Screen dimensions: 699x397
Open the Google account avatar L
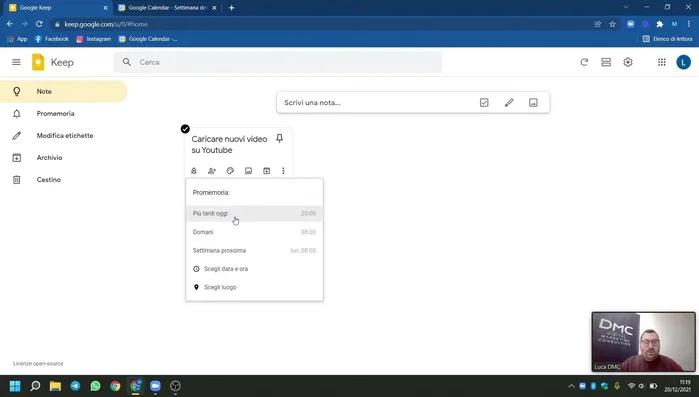tap(683, 62)
